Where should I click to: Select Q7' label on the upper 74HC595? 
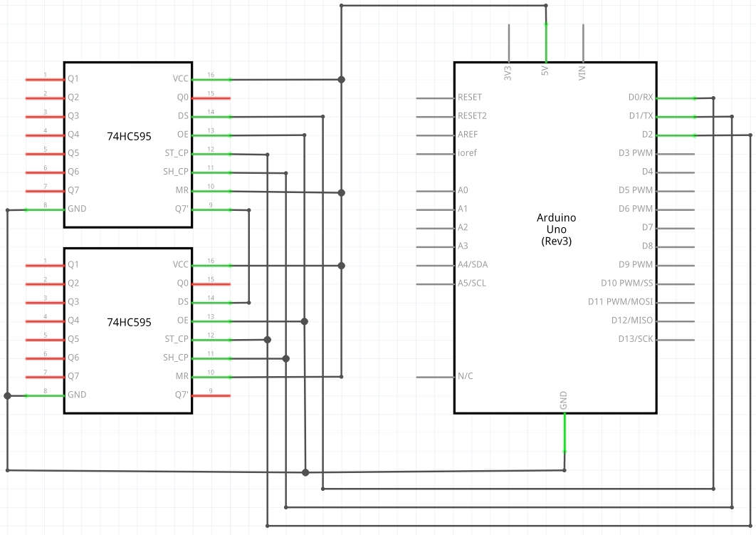tap(182, 209)
